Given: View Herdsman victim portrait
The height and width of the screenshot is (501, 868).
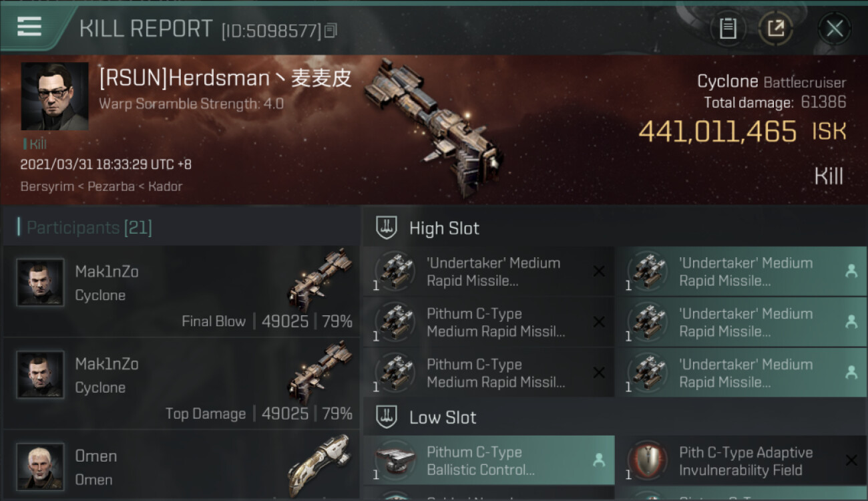Looking at the screenshot, I should pos(55,97).
